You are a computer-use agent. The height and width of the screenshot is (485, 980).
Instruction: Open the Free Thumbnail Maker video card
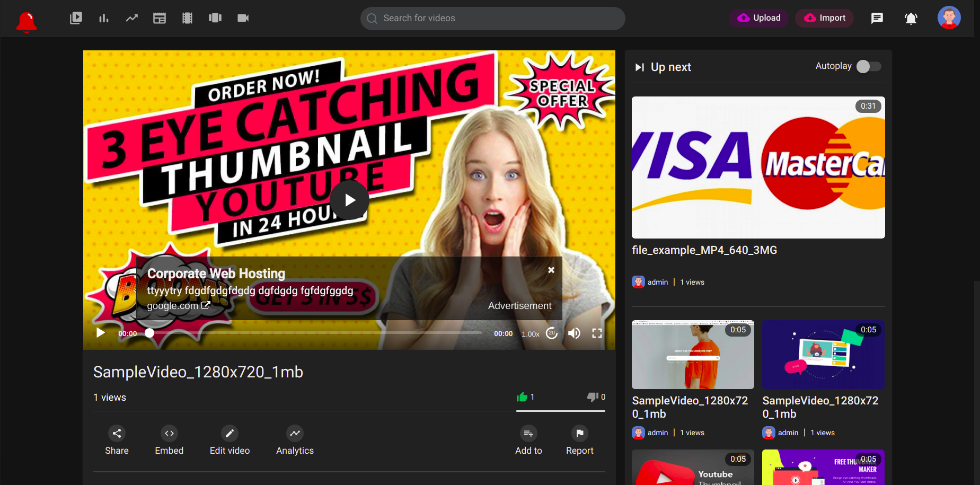click(x=823, y=468)
